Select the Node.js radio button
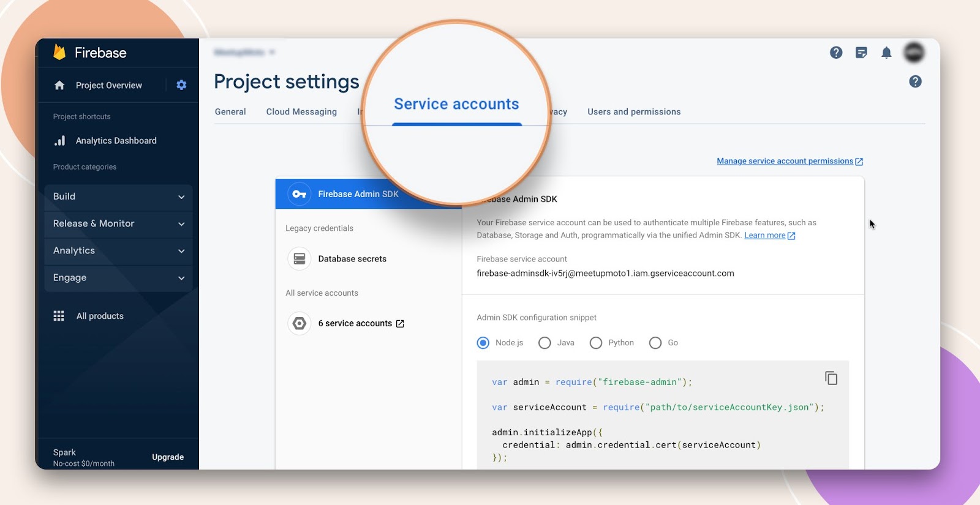980x505 pixels. [x=483, y=343]
